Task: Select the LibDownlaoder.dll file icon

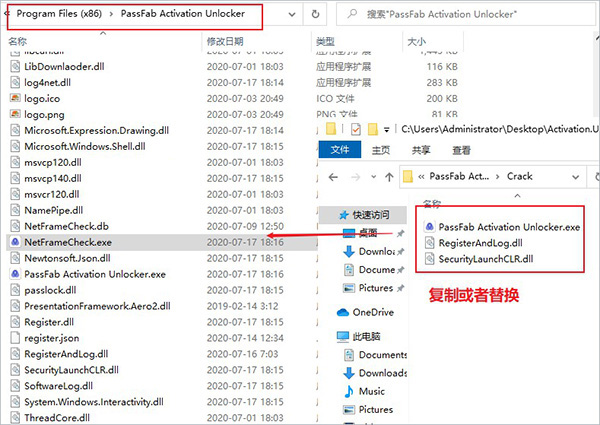Action: (x=15, y=67)
